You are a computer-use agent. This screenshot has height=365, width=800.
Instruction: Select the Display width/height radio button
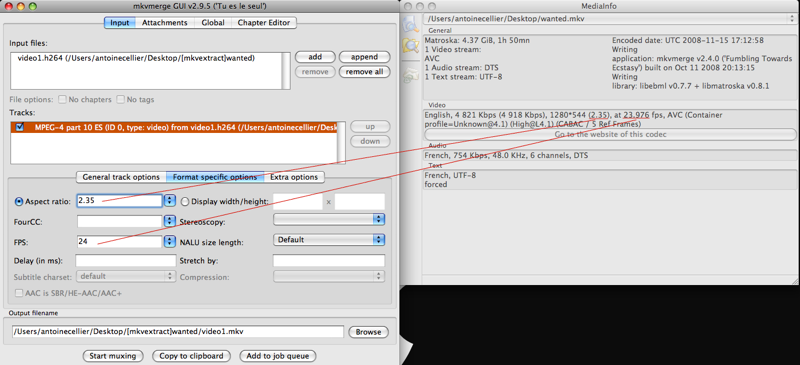coord(185,202)
